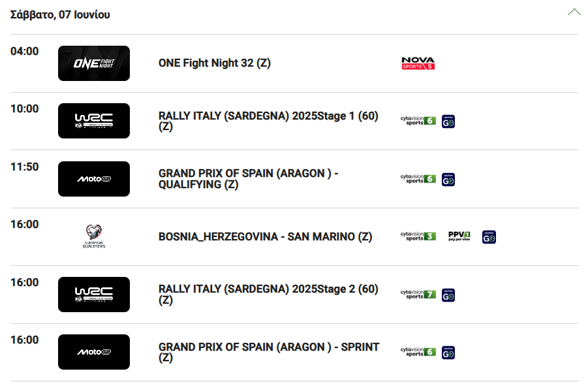Open GRAND PRIX OF SPAIN (ARAGON) - SPRINT entry

pos(269,353)
